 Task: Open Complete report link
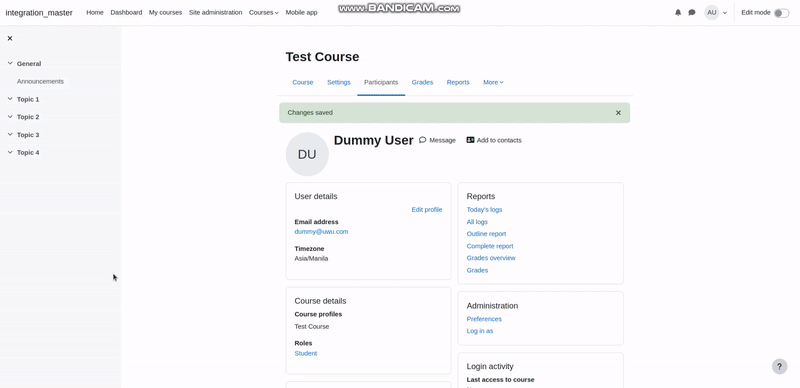490,246
